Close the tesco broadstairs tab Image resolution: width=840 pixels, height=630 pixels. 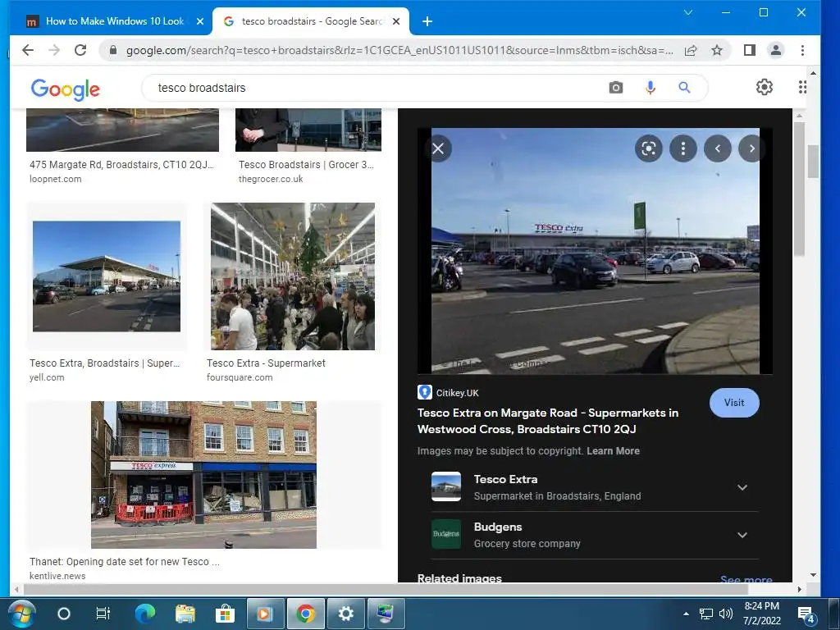(396, 21)
